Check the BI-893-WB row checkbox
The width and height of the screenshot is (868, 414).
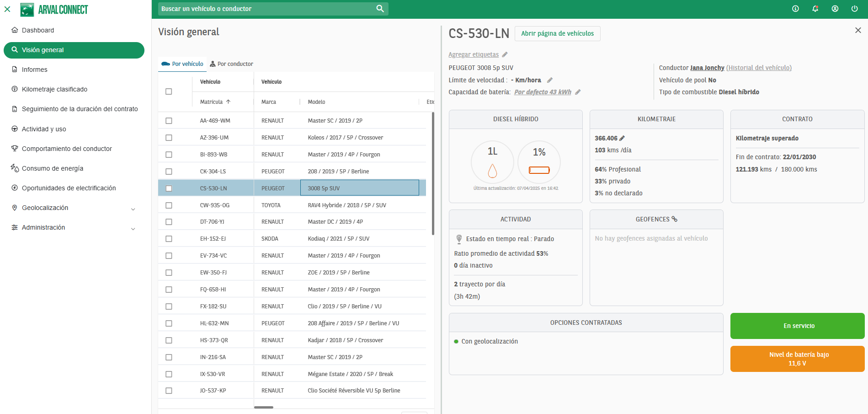169,155
